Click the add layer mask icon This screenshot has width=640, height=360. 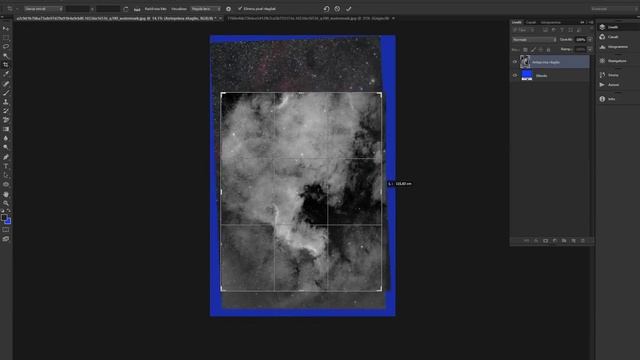point(545,241)
